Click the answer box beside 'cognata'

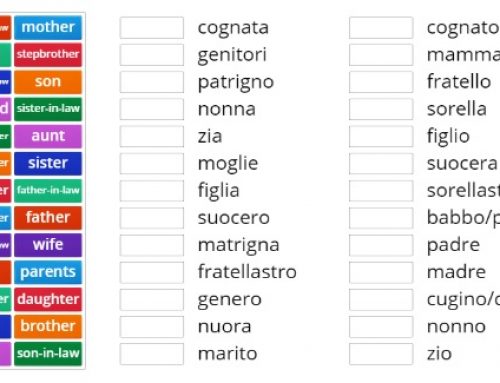point(152,28)
